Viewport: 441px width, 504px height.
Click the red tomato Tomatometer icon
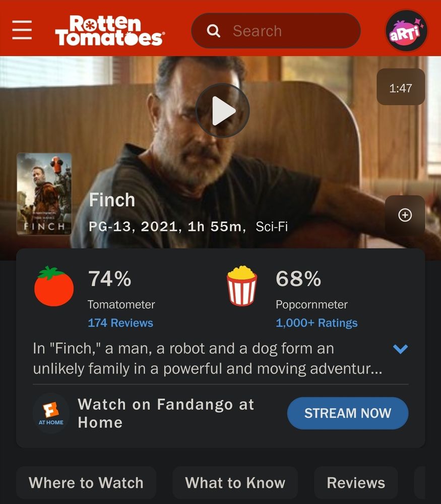(54, 286)
